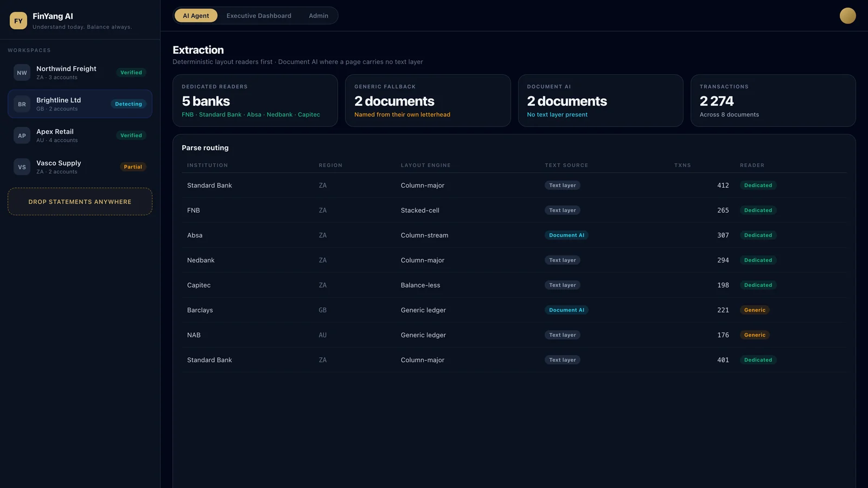Image resolution: width=868 pixels, height=488 pixels.
Task: Select the Barclays institution row
Action: coord(514,310)
